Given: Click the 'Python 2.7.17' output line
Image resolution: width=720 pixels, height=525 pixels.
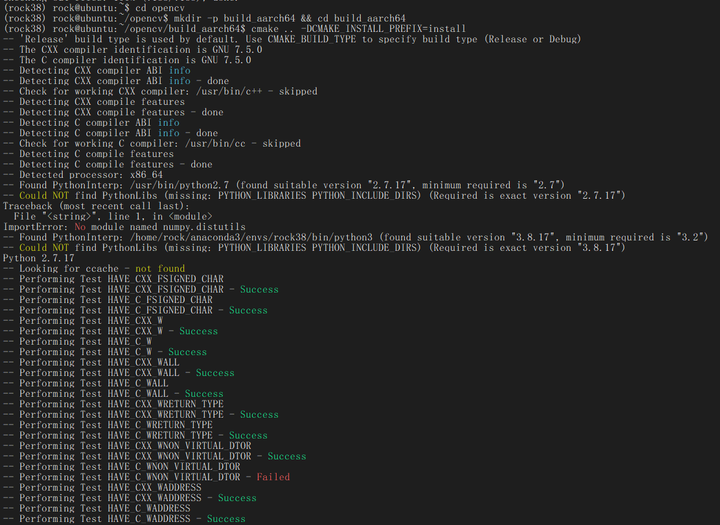Looking at the screenshot, I should pos(39,258).
